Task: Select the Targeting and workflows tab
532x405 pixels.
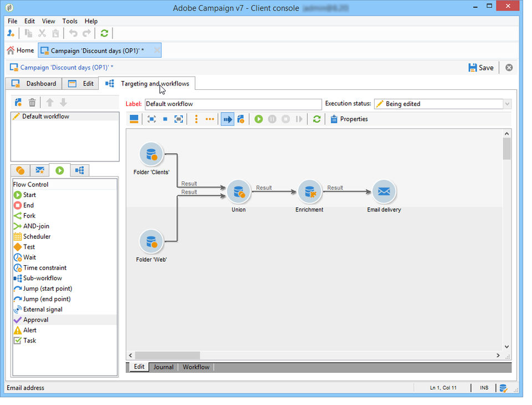Action: (x=146, y=84)
